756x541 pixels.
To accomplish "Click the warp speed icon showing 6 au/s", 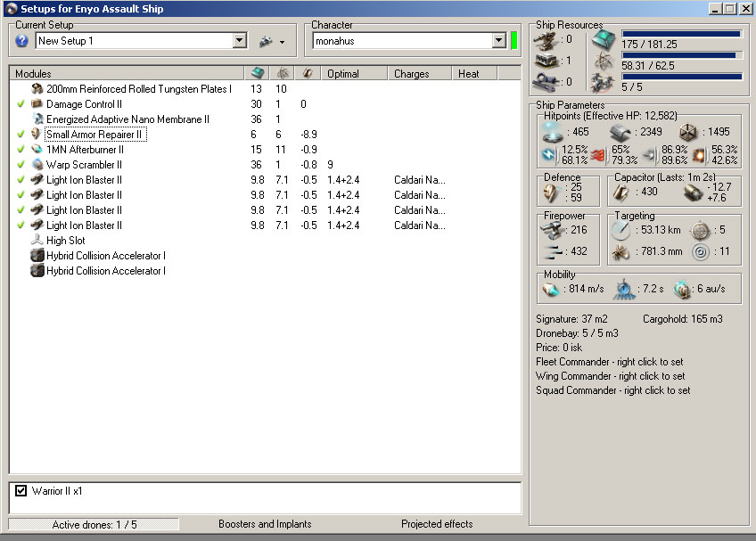I will 682,290.
